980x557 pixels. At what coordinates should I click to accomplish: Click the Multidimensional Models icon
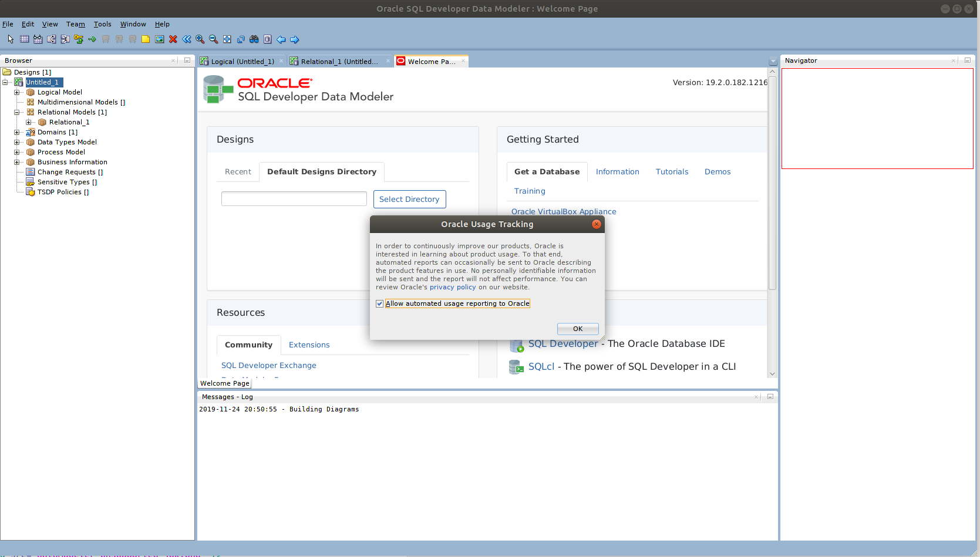point(31,102)
